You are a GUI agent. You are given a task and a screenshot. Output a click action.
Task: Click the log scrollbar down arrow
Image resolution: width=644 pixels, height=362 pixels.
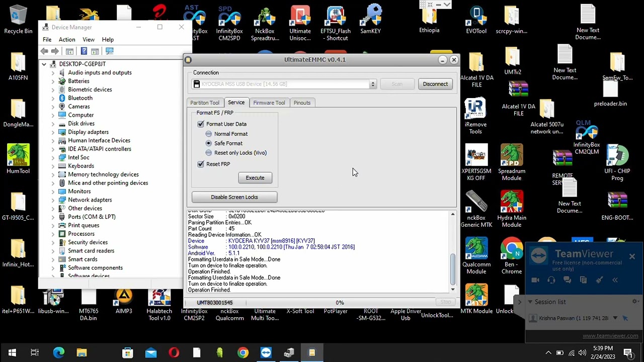[453, 290]
